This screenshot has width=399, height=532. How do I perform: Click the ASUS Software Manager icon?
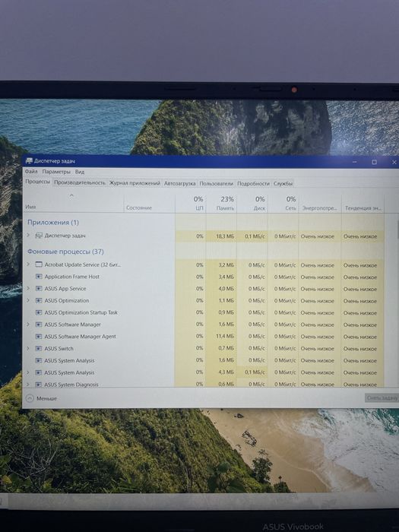point(39,325)
